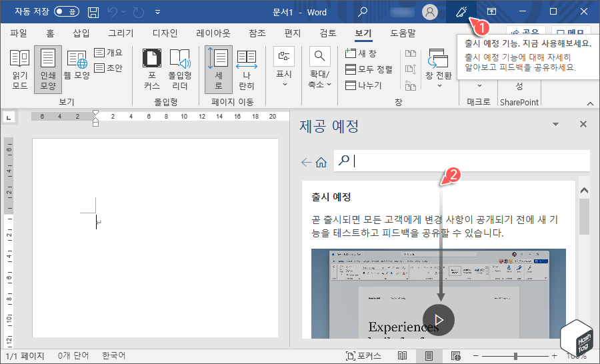Click the Redo arrow icon
The image size is (600, 364).
click(138, 12)
